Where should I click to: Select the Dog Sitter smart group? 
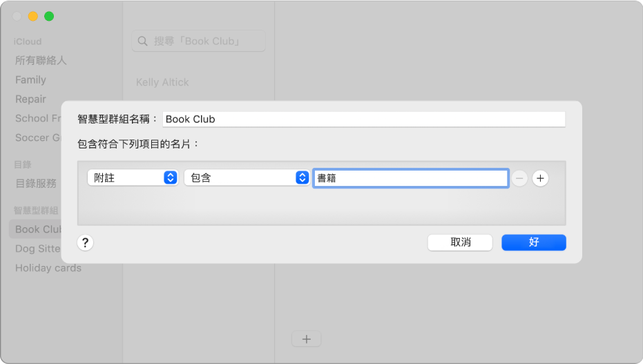coord(38,249)
